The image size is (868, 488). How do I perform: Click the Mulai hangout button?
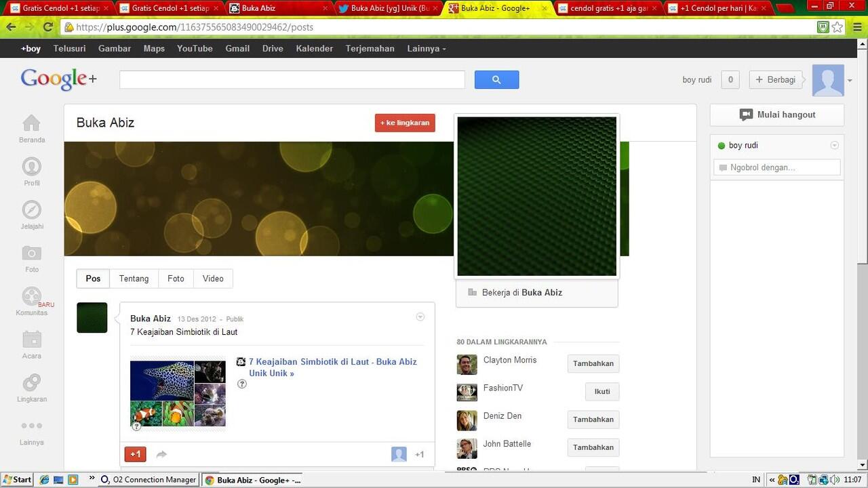point(777,115)
